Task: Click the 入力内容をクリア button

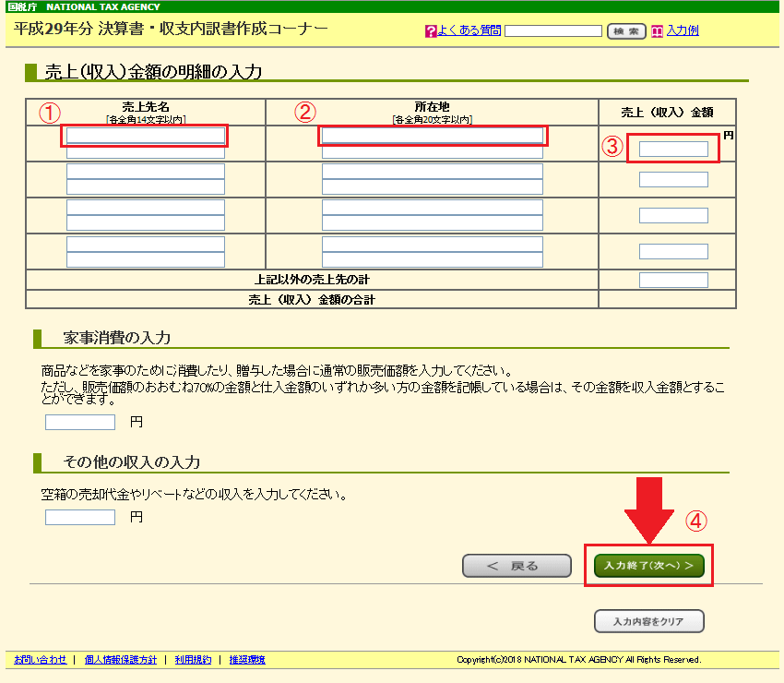Action: (649, 621)
